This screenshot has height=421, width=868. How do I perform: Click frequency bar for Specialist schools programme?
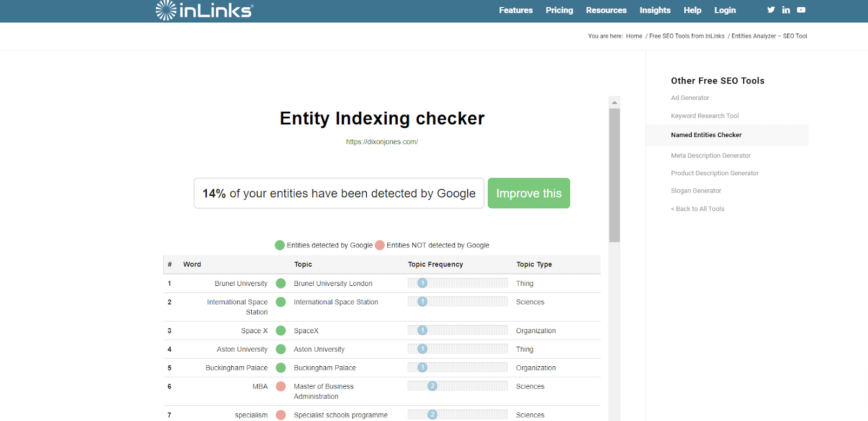coord(457,414)
